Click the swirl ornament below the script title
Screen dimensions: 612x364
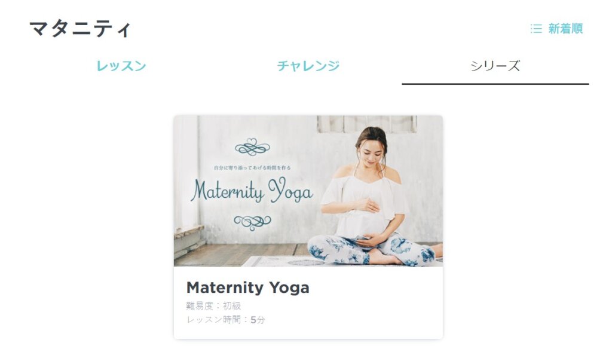[252, 222]
